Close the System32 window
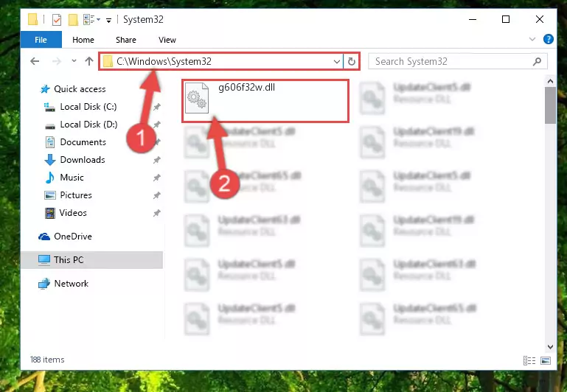The image size is (567, 392). [540, 19]
